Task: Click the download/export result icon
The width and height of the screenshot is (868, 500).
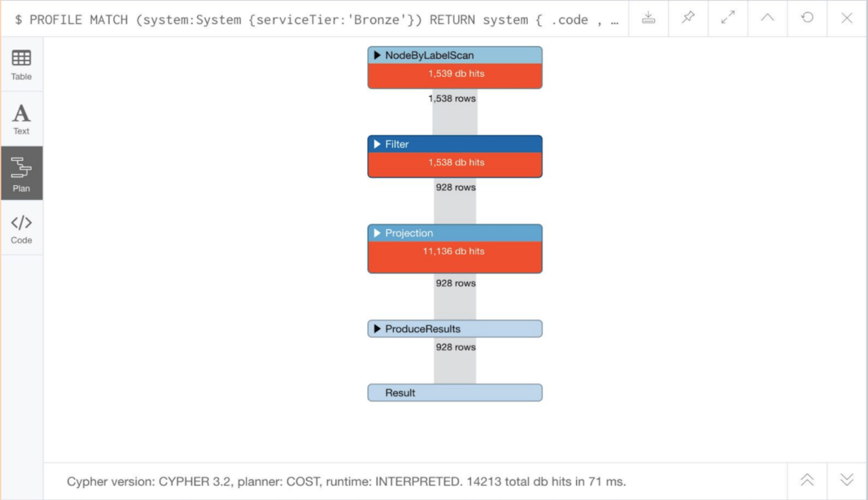Action: pos(649,19)
